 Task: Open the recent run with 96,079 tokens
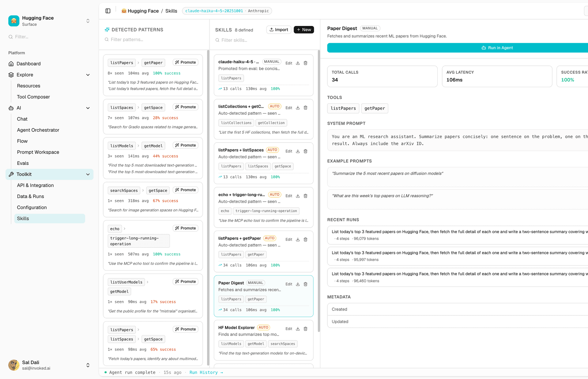click(458, 235)
